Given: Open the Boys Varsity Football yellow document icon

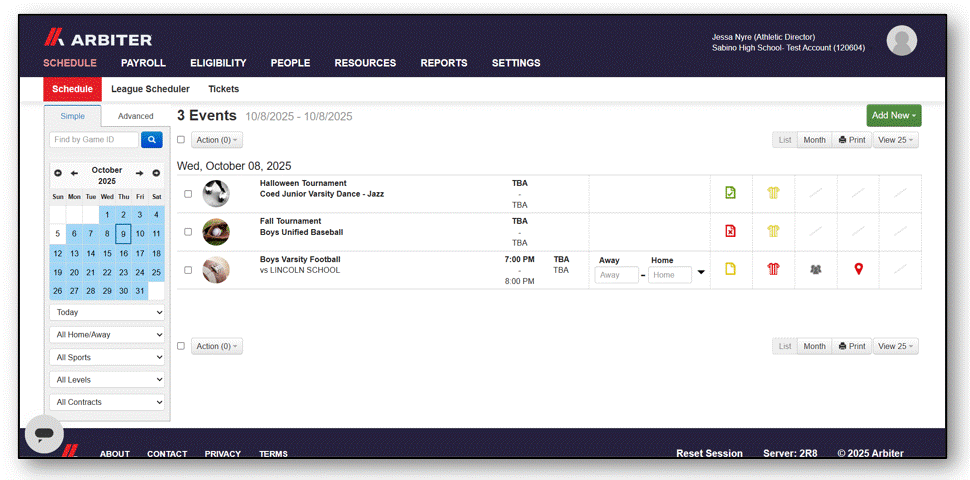Looking at the screenshot, I should [x=731, y=269].
